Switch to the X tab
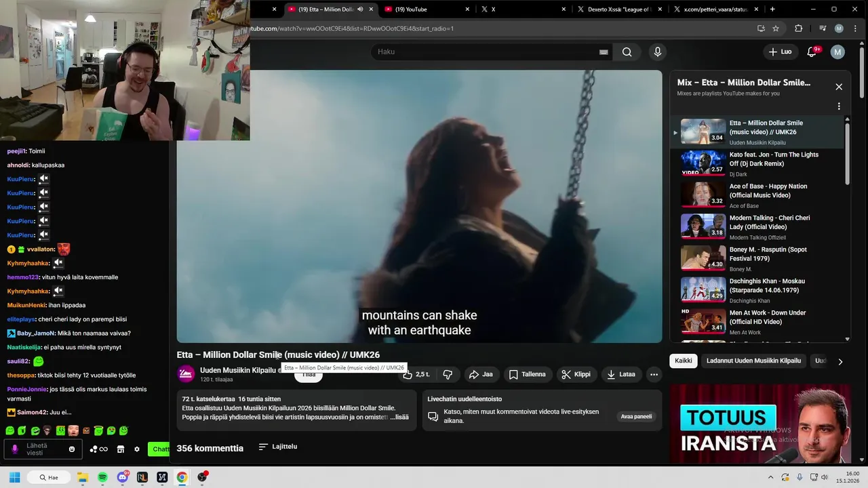 click(x=524, y=9)
